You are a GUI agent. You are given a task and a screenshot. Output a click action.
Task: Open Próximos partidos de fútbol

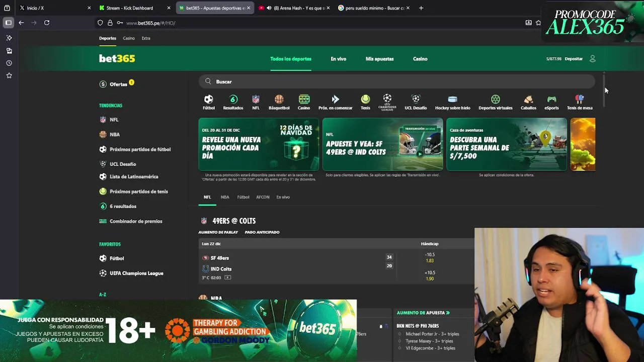[x=140, y=149]
